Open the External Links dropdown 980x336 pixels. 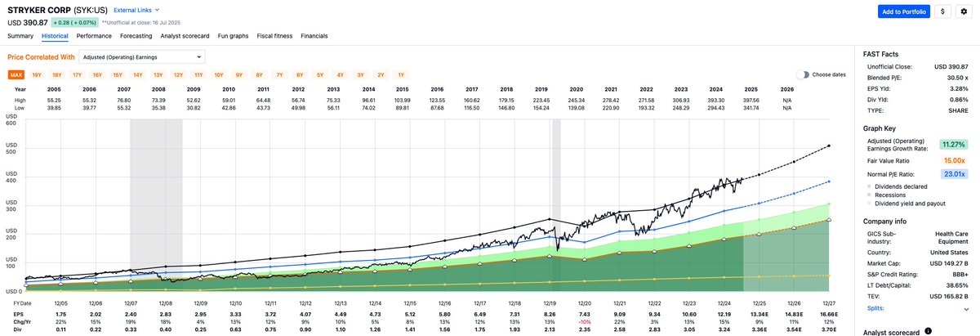[x=137, y=9]
